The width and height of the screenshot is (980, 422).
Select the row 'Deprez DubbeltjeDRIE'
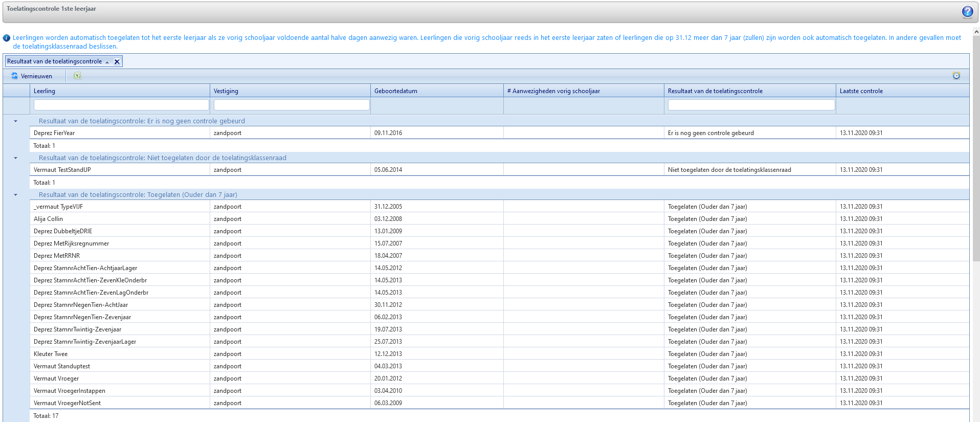499,231
